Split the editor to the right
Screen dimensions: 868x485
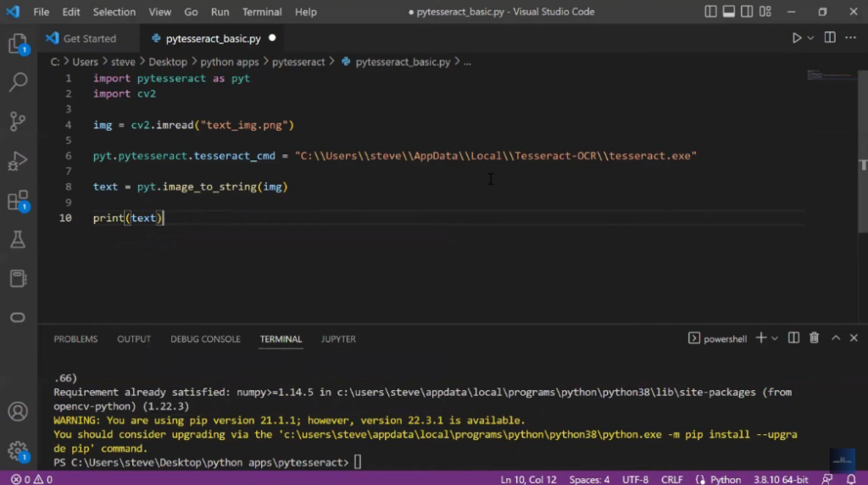pyautogui.click(x=830, y=38)
